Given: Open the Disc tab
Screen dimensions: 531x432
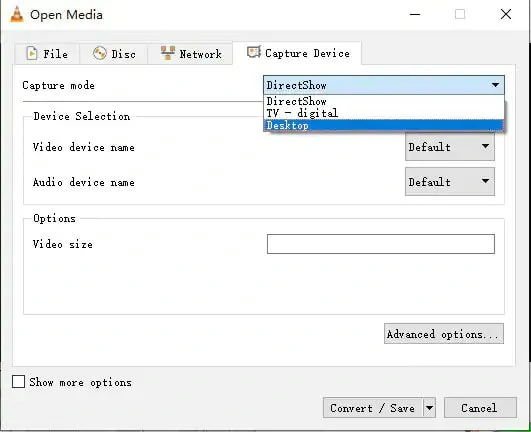Looking at the screenshot, I should coord(114,54).
